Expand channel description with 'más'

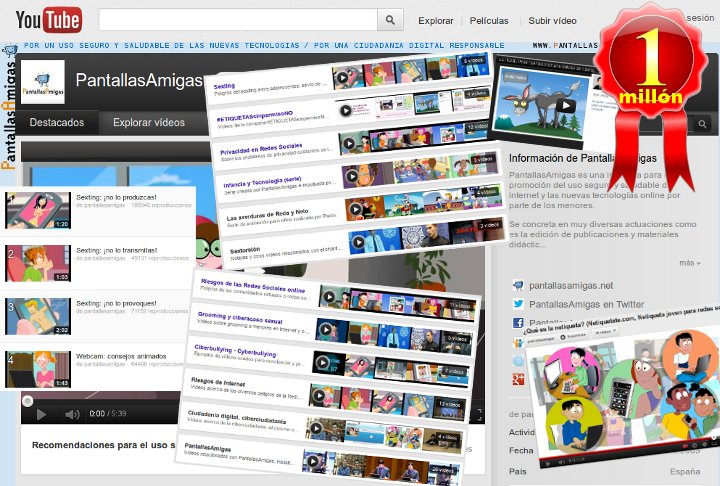[690, 263]
